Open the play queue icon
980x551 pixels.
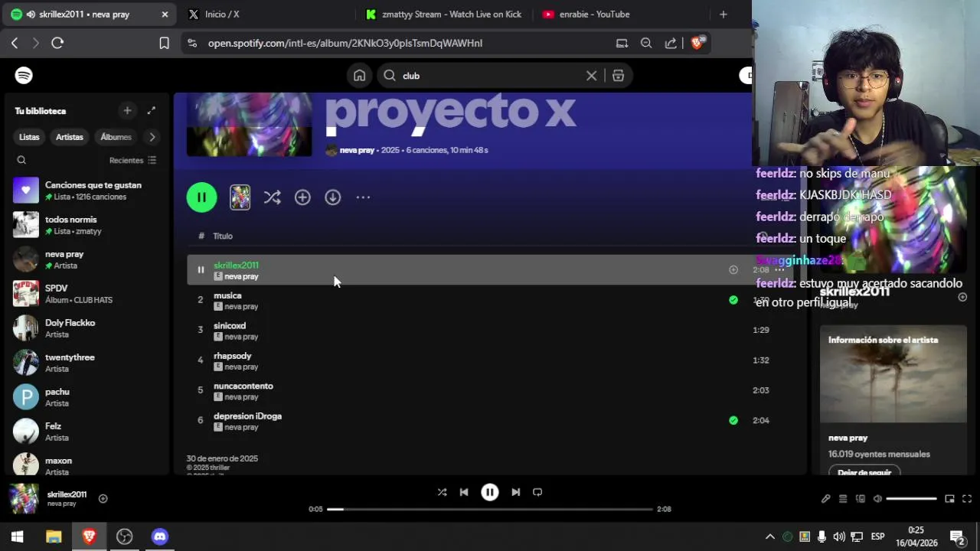click(843, 499)
